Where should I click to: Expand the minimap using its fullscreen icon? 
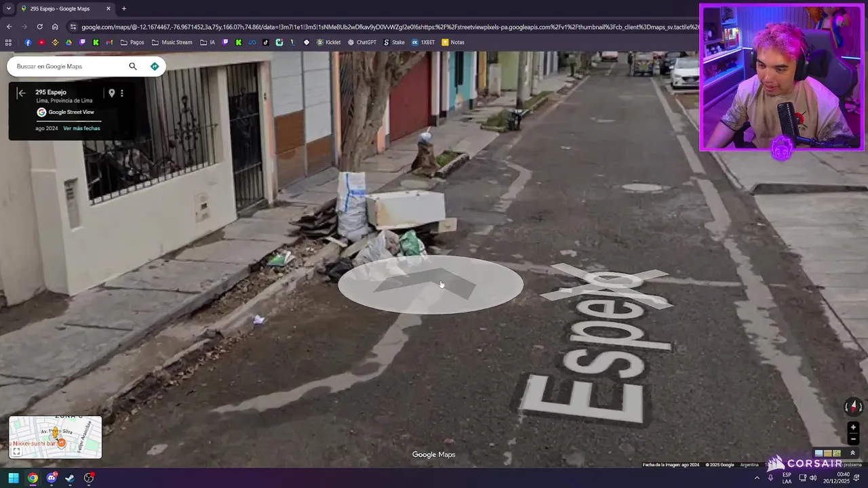(16, 451)
